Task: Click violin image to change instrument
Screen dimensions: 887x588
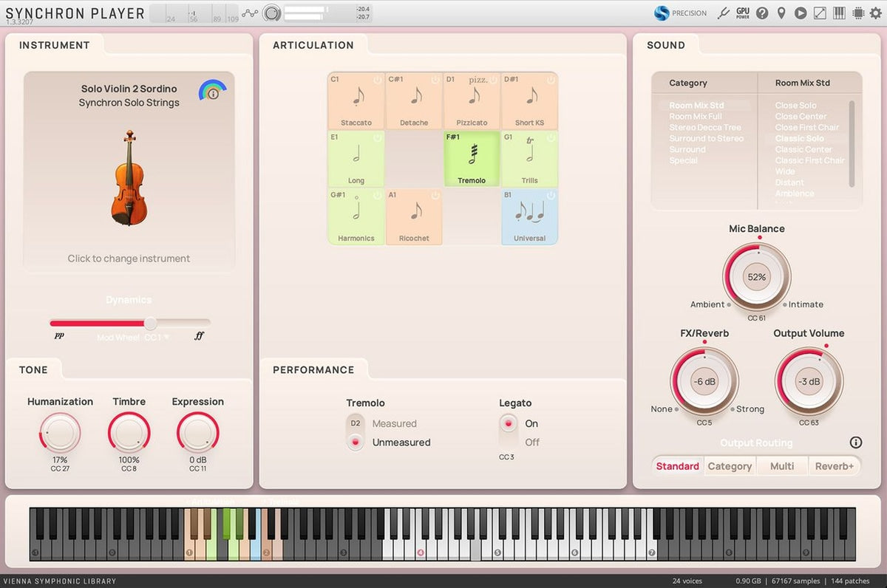Action: coord(129,177)
